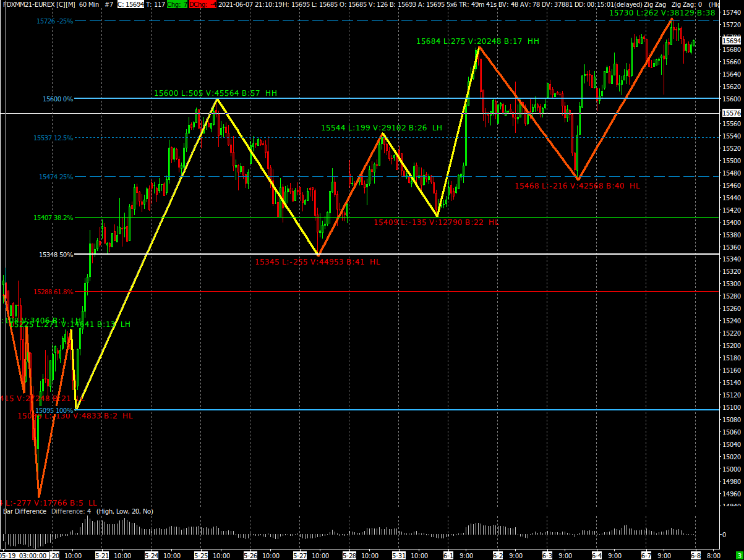This screenshot has height=560, width=744.
Task: Click the 14960 value on price scale
Action: click(732, 494)
